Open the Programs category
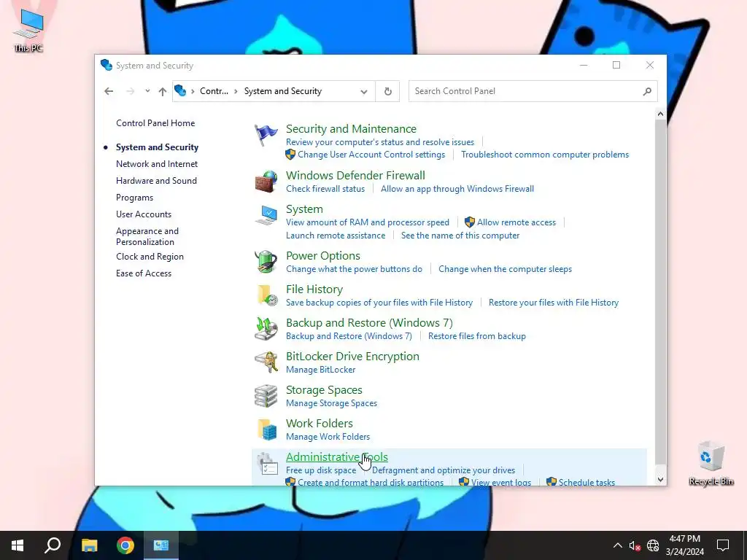Screen dimensions: 747x560 coord(134,198)
